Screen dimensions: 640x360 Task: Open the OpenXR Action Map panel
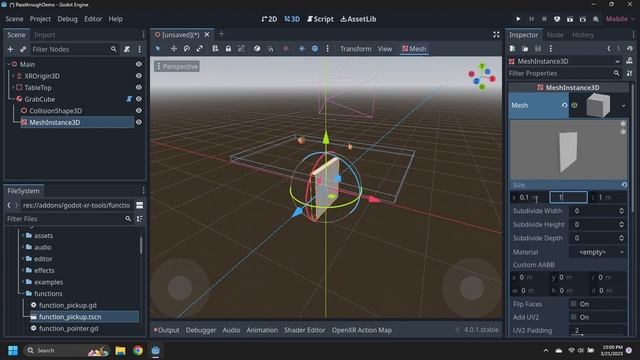coord(362,330)
